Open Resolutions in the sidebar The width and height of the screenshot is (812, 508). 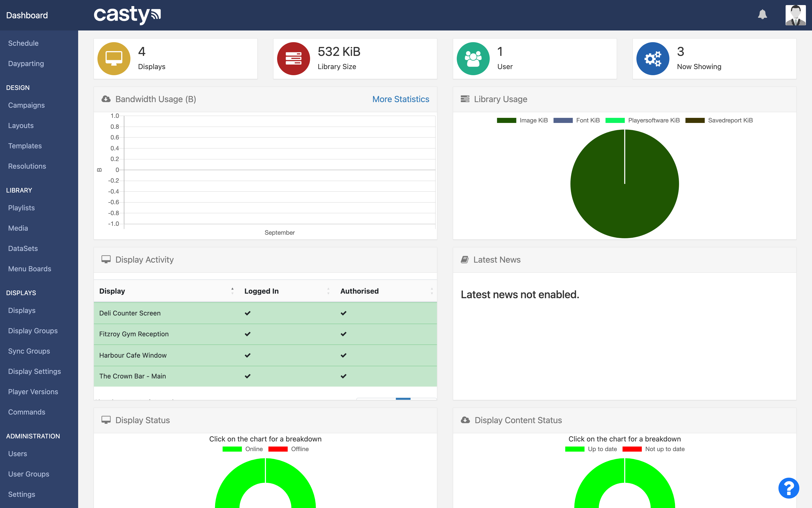click(x=27, y=166)
